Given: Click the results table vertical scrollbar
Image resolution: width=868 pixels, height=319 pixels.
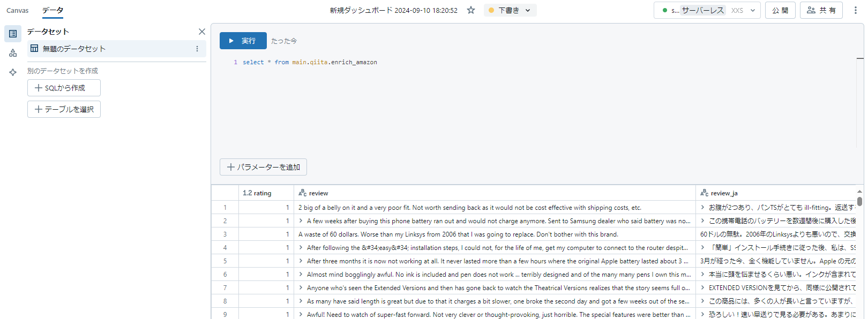Looking at the screenshot, I should click(859, 201).
